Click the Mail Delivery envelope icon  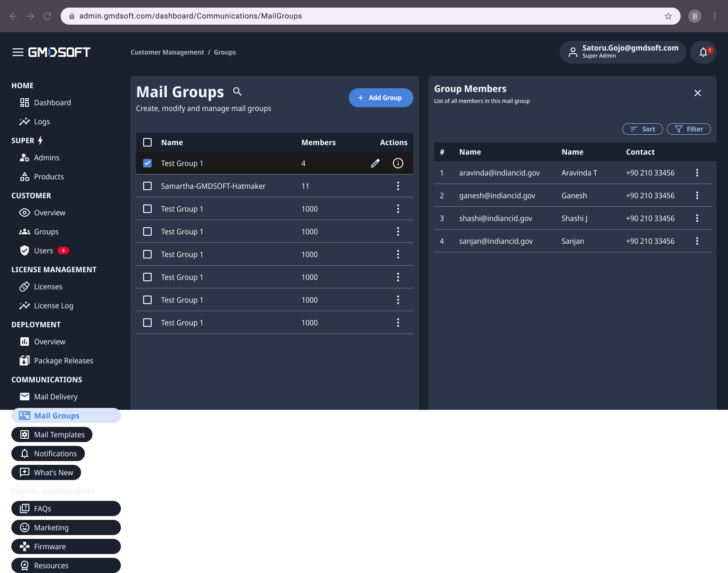coord(25,397)
